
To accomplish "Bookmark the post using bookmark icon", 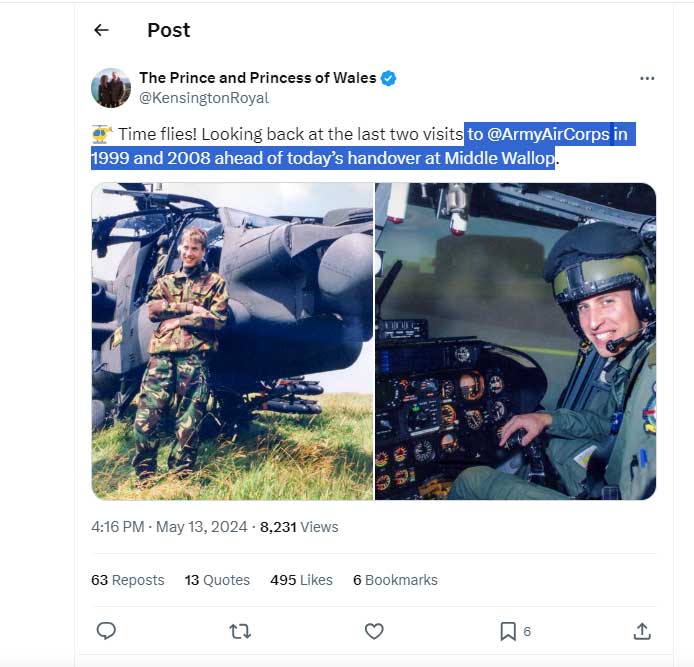I will 508,631.
